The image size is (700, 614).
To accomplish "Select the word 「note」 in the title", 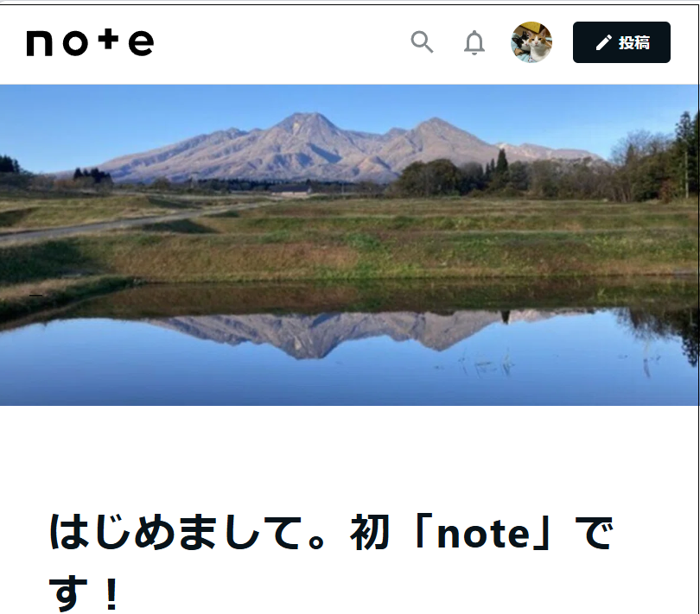I will pyautogui.click(x=483, y=533).
